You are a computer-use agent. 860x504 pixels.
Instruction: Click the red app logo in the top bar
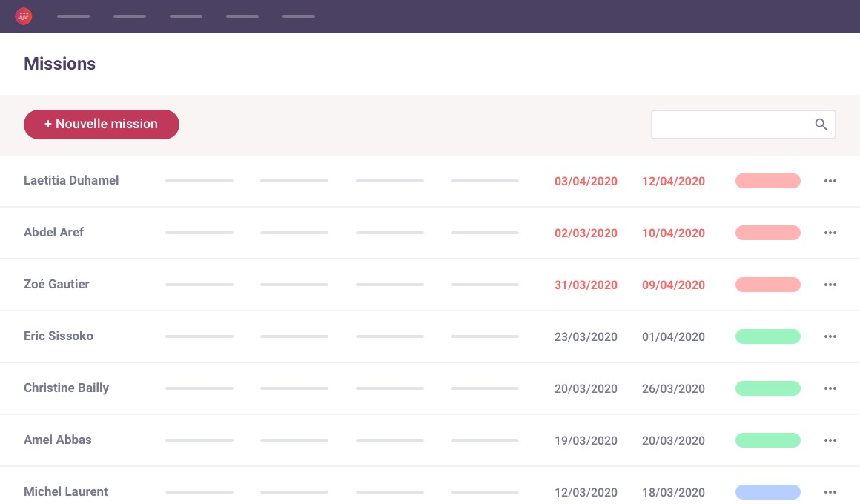click(x=24, y=16)
